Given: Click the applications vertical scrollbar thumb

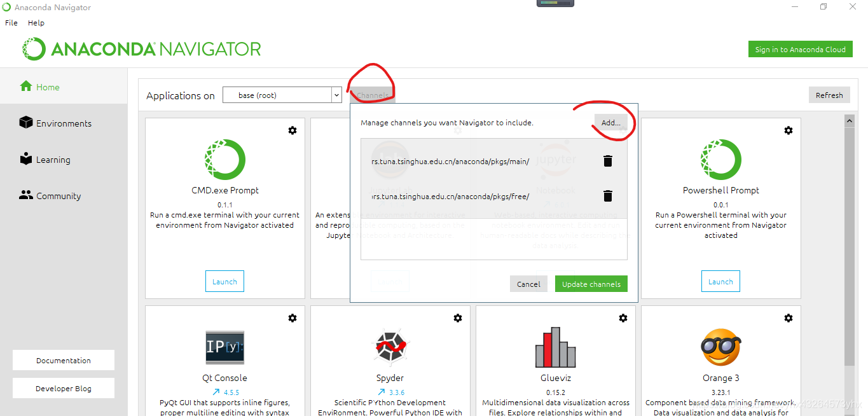Looking at the screenshot, I should pos(849,246).
